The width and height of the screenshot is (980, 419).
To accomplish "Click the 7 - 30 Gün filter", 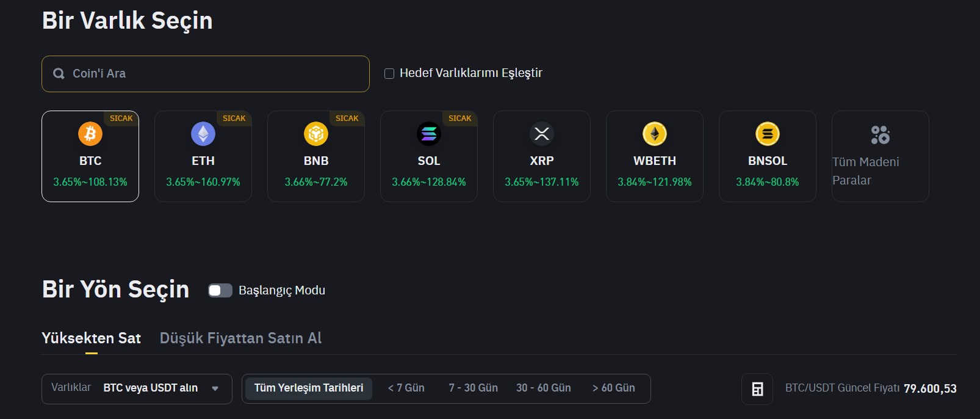I will [x=473, y=388].
